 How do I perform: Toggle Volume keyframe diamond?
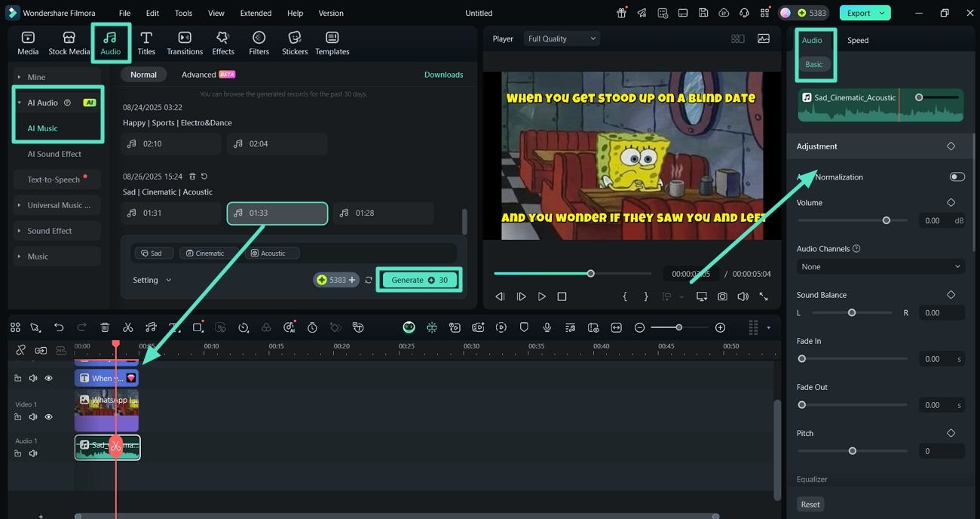tap(951, 202)
